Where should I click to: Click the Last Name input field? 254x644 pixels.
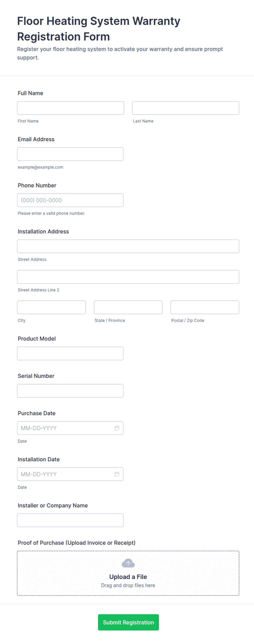[186, 108]
